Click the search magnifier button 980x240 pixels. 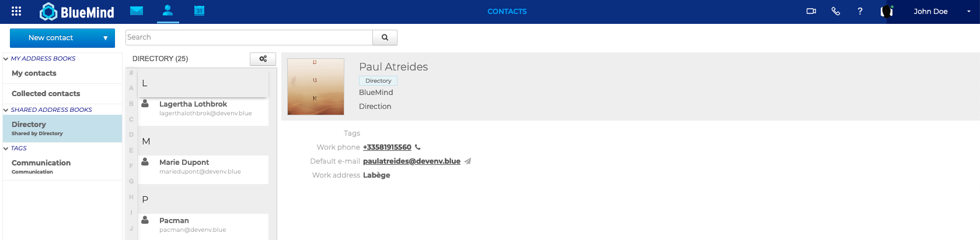click(x=385, y=37)
